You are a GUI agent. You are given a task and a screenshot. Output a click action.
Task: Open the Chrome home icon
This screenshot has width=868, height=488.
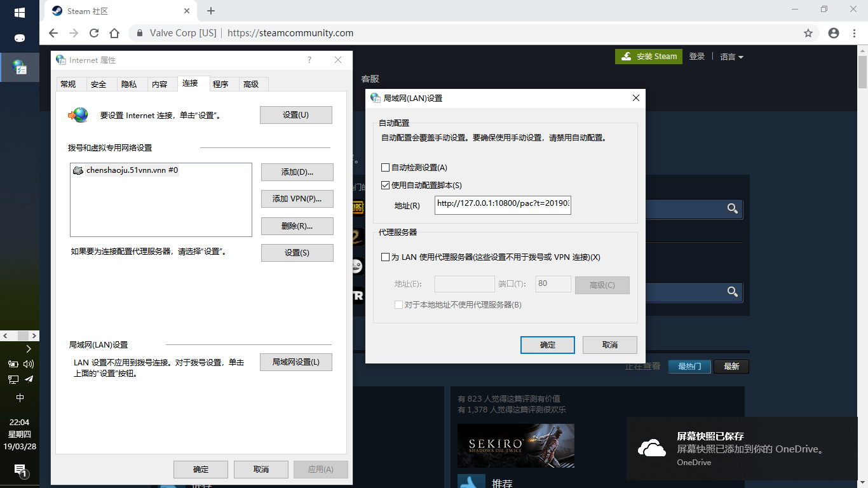[114, 32]
